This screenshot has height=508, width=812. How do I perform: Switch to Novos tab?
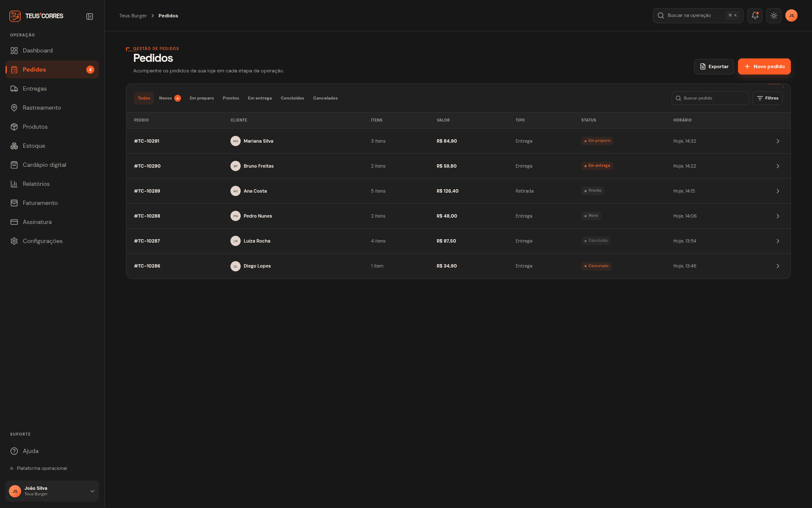(170, 98)
